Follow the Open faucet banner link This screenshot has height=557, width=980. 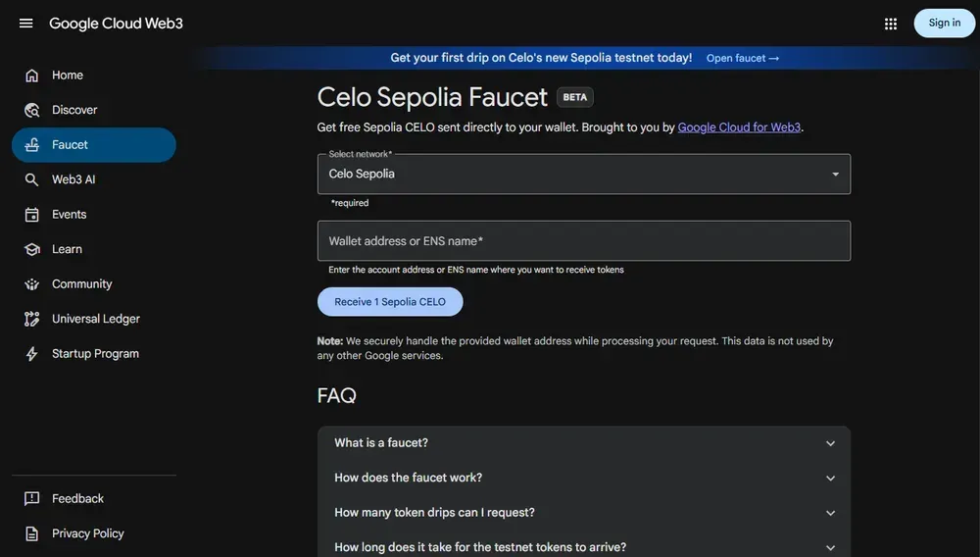[x=743, y=58]
